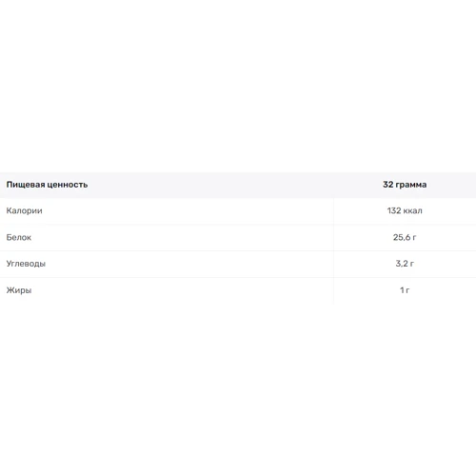The height and width of the screenshot is (476, 476).
Task: Select the '3,2 г' carbohydrates value
Action: (405, 264)
